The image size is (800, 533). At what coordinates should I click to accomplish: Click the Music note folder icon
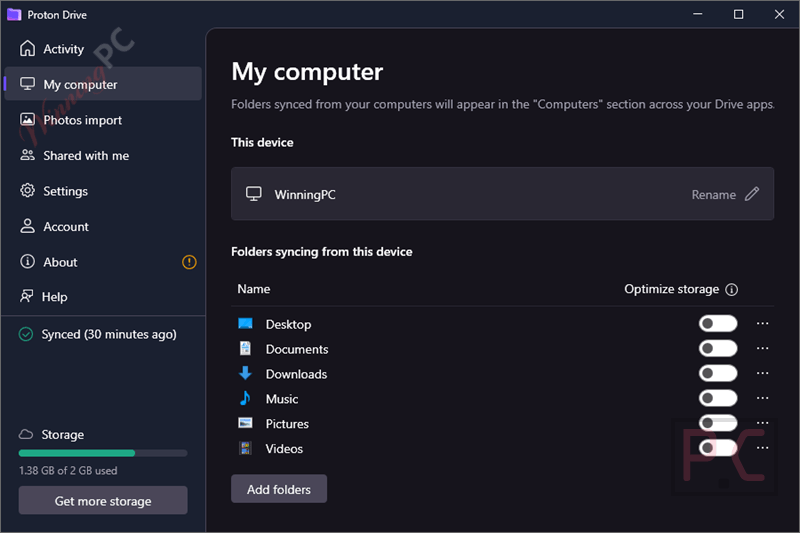(x=245, y=398)
